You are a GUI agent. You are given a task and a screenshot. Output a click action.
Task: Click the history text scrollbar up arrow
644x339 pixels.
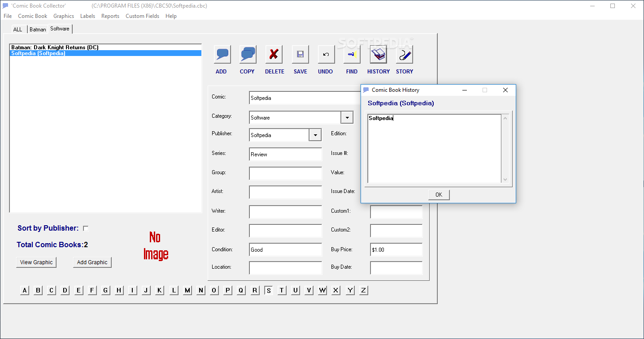click(505, 119)
